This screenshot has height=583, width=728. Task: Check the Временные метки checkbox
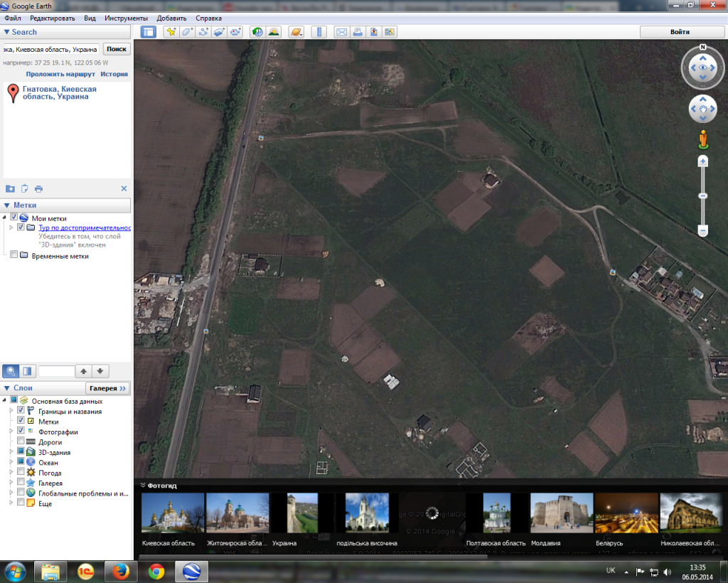point(14,255)
